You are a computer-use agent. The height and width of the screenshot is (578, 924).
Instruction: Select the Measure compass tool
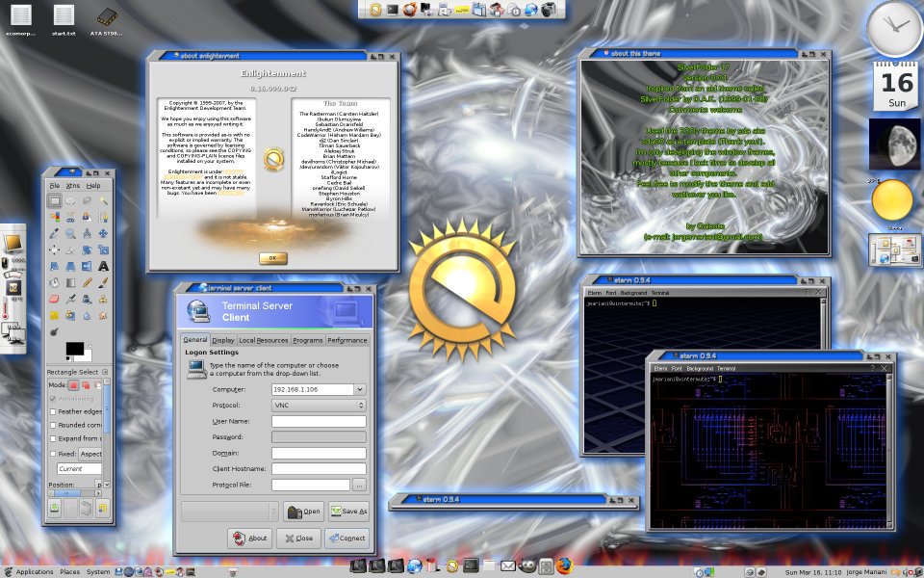point(88,233)
